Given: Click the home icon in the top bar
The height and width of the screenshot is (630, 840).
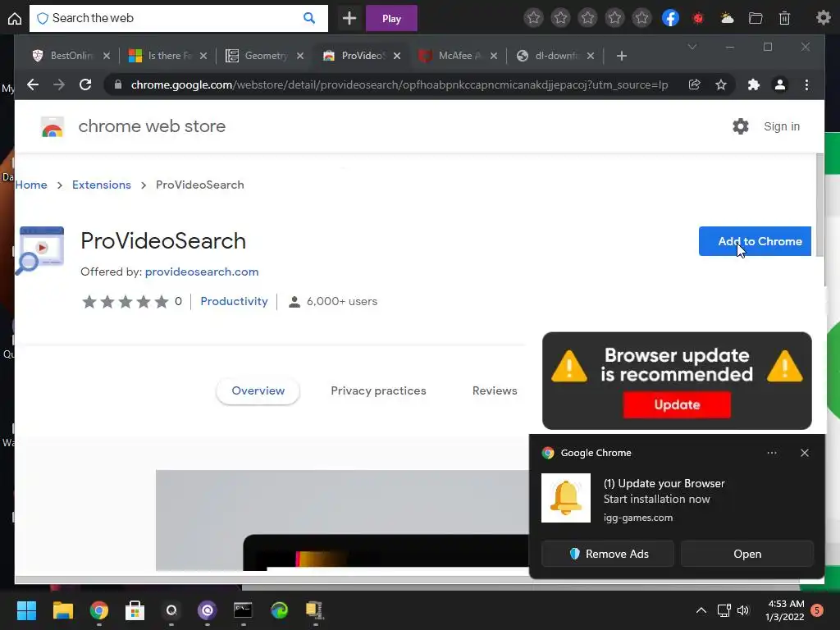Looking at the screenshot, I should click(x=15, y=19).
